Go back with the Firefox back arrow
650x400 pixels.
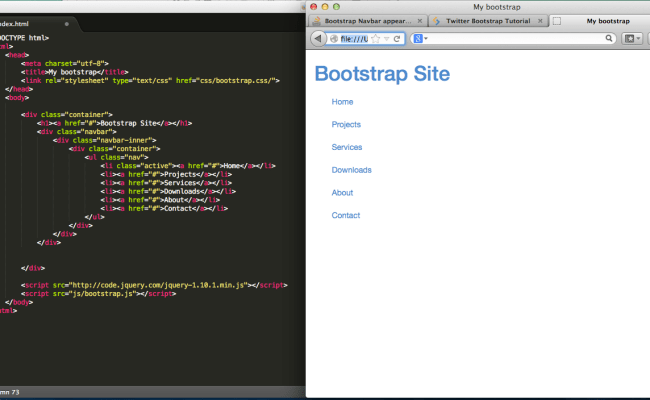318,39
